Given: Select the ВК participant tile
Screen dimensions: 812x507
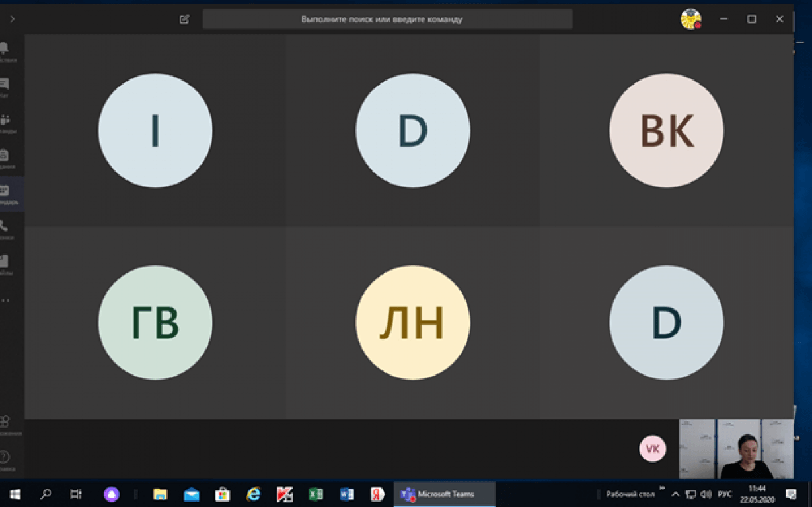Looking at the screenshot, I should pyautogui.click(x=666, y=131).
